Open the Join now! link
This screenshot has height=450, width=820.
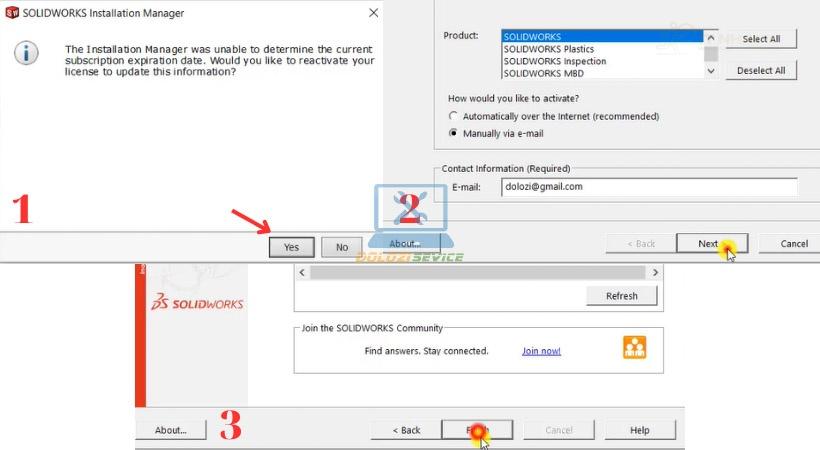coord(541,351)
